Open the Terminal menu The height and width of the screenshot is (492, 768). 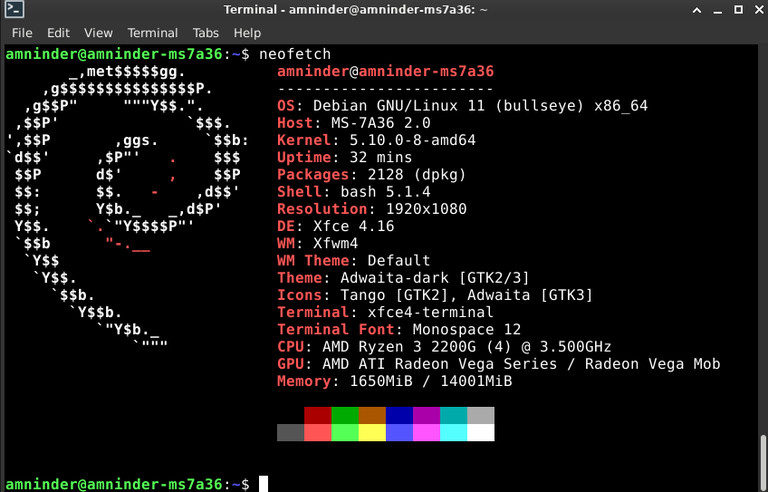point(152,33)
